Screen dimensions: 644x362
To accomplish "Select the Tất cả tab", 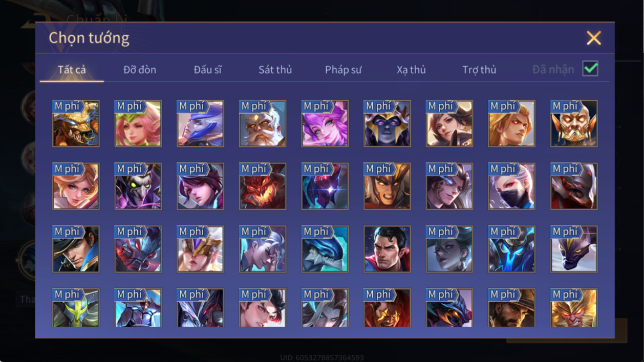I will coord(72,70).
